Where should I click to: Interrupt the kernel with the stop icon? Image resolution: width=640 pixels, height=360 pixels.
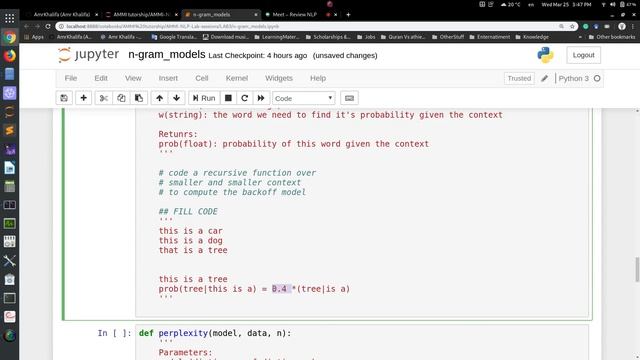(229, 98)
